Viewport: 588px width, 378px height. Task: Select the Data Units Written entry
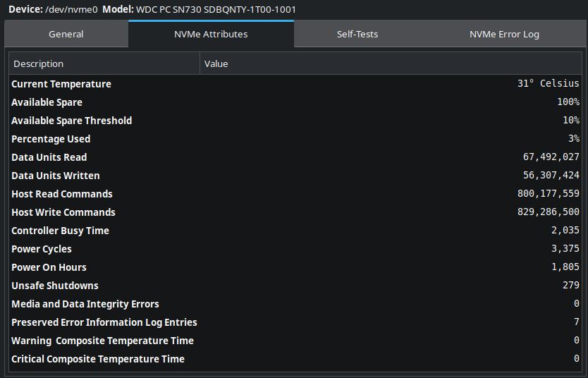pyautogui.click(x=56, y=176)
